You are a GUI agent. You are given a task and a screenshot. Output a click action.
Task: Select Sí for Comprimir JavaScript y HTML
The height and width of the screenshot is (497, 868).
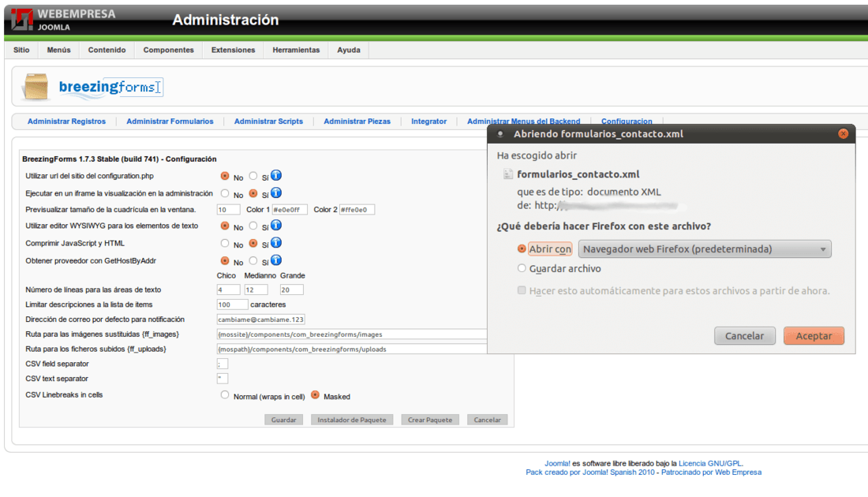coord(253,243)
